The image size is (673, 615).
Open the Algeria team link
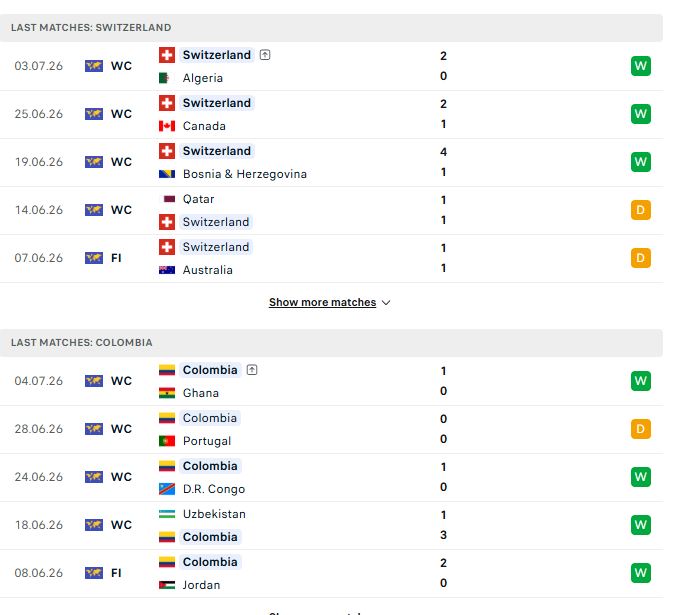pos(203,78)
